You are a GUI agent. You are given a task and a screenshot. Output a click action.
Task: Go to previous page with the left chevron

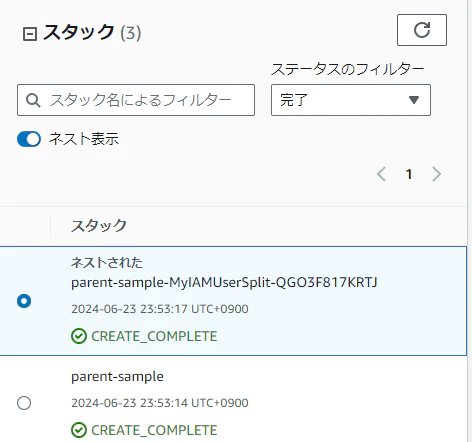pyautogui.click(x=381, y=174)
